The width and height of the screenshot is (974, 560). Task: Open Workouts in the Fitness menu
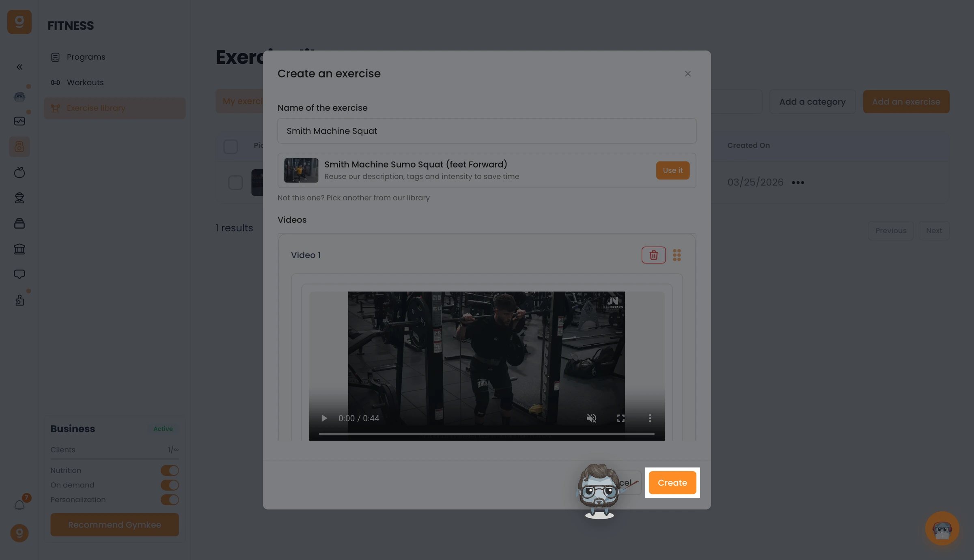(114, 82)
